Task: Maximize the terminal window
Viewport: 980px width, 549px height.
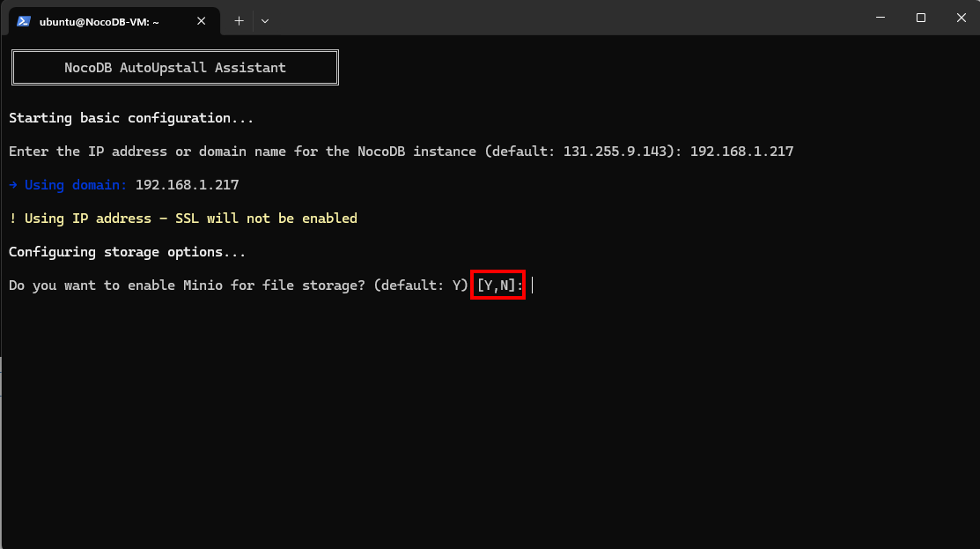Action: tap(921, 18)
